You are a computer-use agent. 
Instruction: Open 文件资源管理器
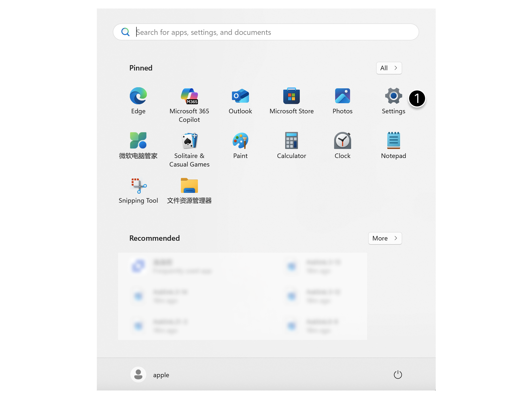point(189,190)
